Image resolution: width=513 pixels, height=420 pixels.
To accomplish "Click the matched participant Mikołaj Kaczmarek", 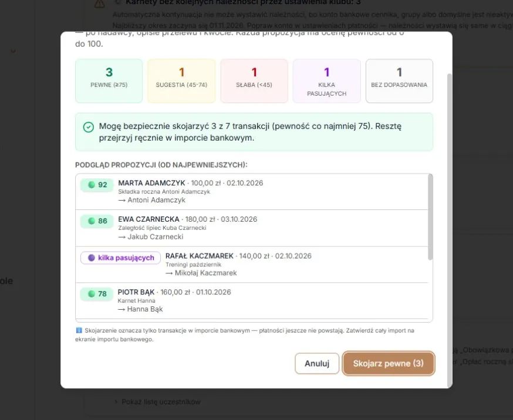I will click(x=205, y=273).
